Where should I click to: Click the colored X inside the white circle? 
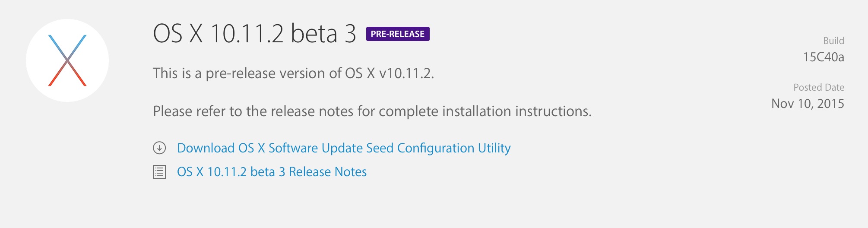point(67,60)
